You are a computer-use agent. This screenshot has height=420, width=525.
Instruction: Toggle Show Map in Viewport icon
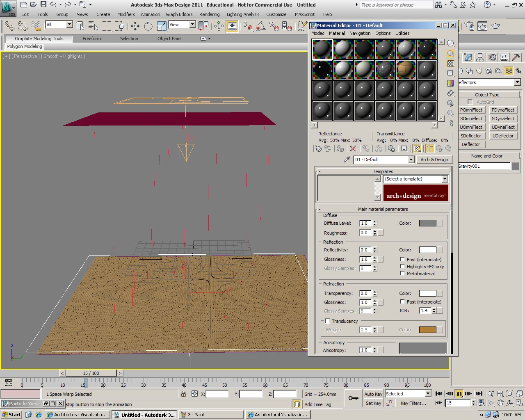pos(417,148)
